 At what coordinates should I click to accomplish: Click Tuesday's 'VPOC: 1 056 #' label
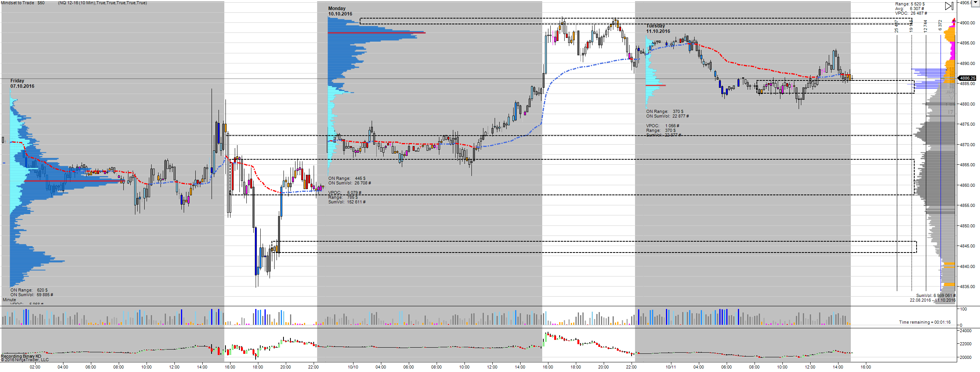click(x=663, y=126)
